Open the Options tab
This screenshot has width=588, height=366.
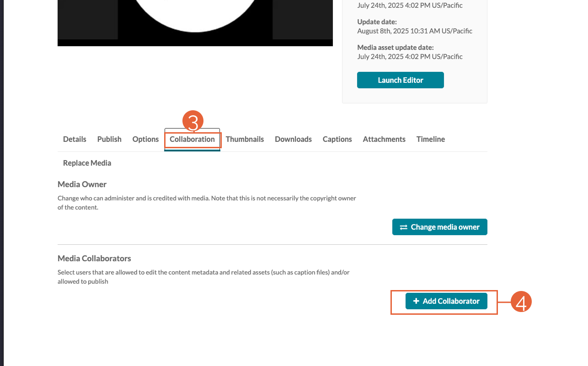pyautogui.click(x=145, y=139)
